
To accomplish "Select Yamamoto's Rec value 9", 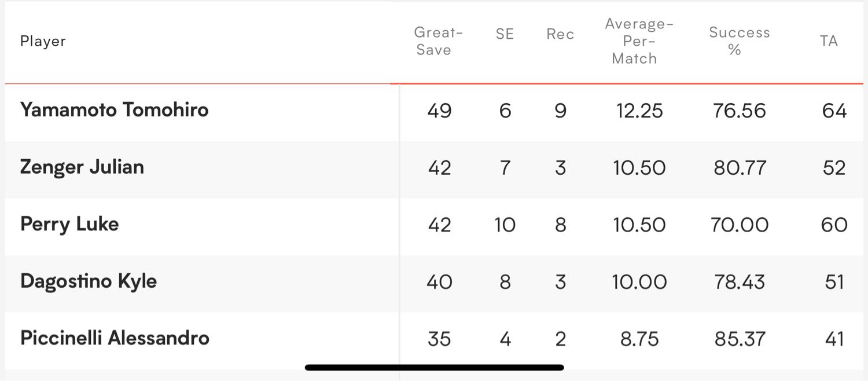I will (560, 111).
